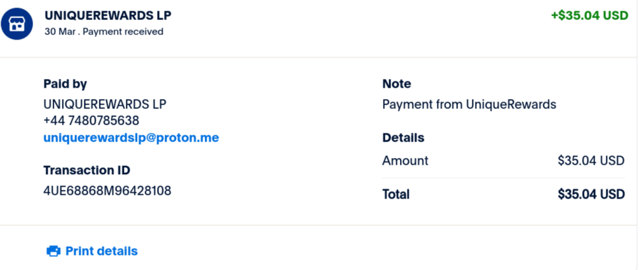Click the Amount row label
This screenshot has width=644, height=270.
point(405,161)
